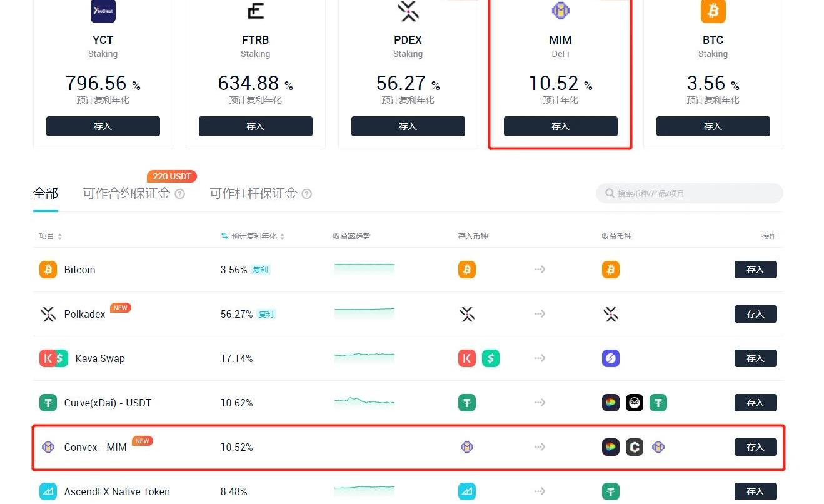824x504 pixels.
Task: Open the 可作杠杆保证金 tab
Action: pyautogui.click(x=253, y=193)
